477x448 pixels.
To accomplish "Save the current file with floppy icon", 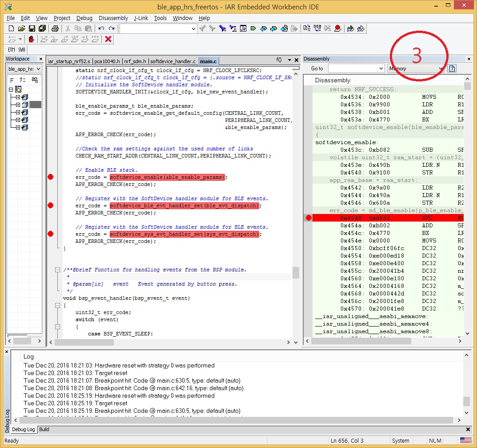I will click(x=32, y=28).
